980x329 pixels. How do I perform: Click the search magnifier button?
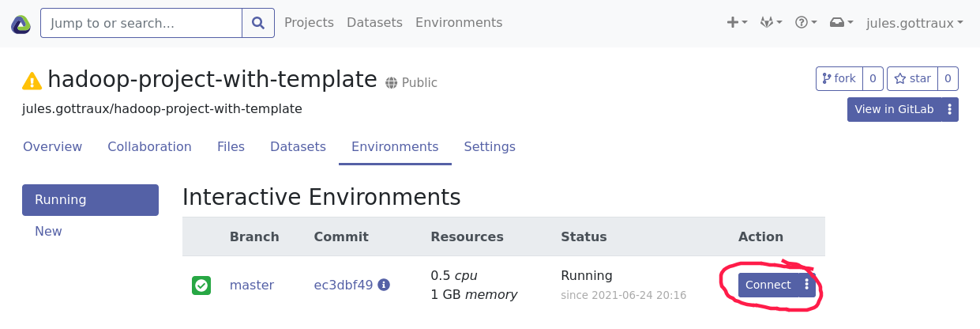258,23
